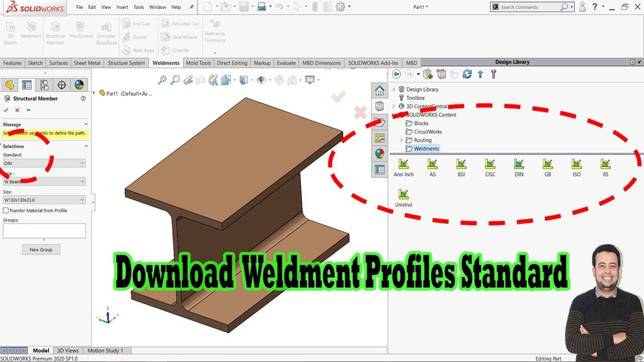Collapse the Selections section
The image size is (644, 362).
coord(86,146)
